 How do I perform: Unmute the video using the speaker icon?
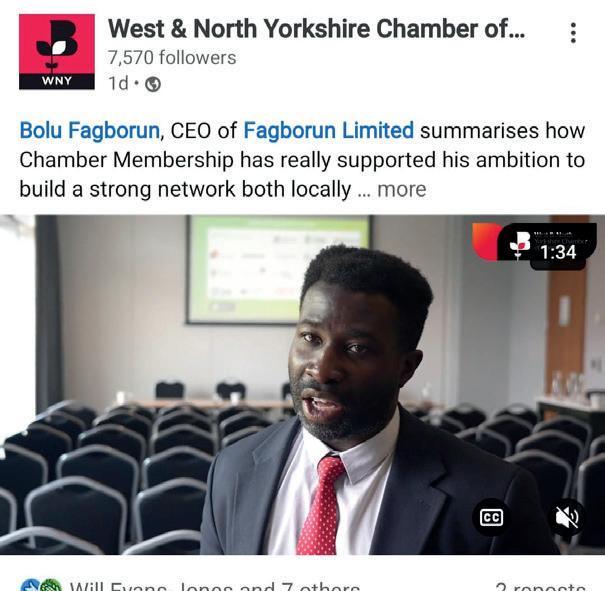click(566, 517)
